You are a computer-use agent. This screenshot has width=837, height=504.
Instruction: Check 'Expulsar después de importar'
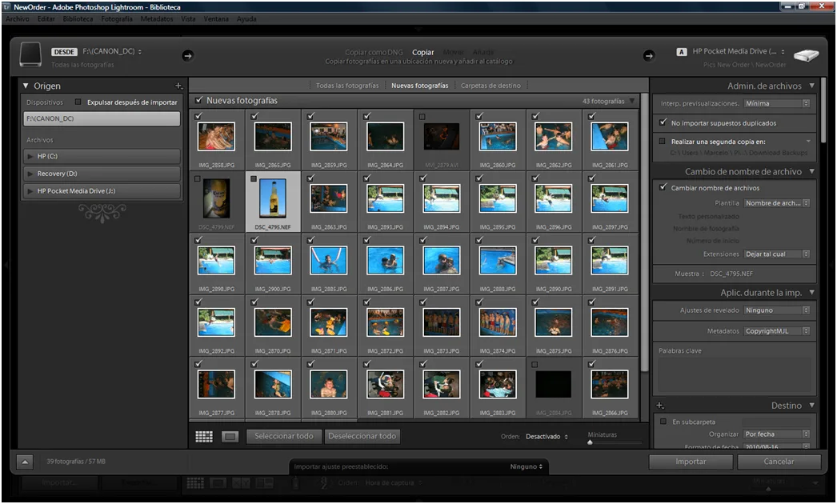77,101
